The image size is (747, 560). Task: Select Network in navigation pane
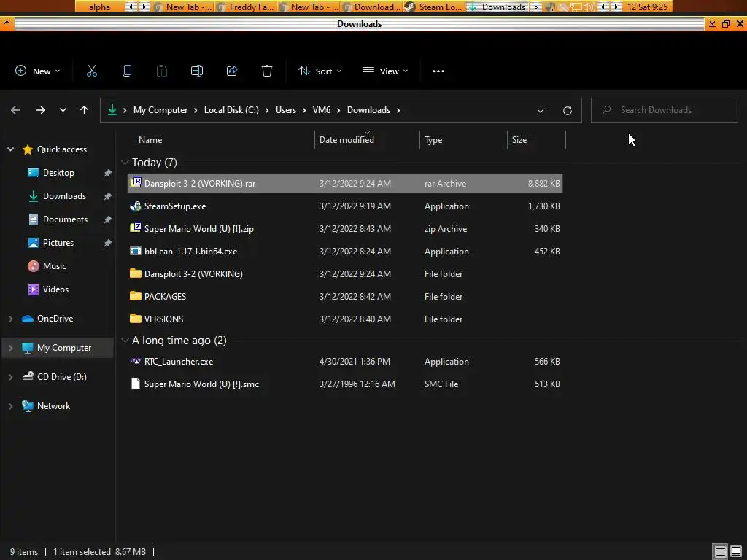tap(53, 406)
